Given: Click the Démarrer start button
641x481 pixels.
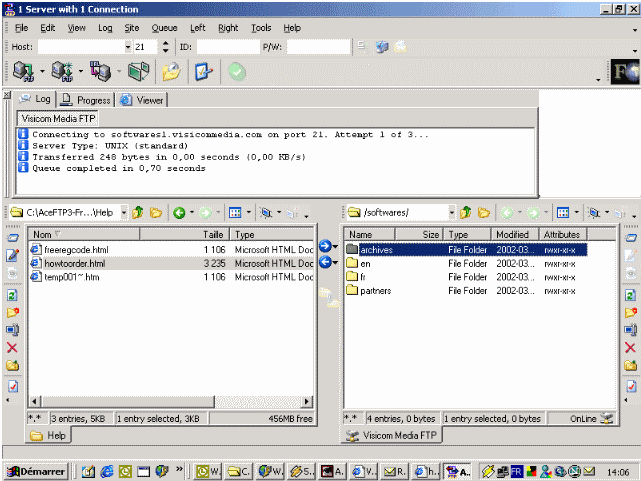Looking at the screenshot, I should point(36,471).
